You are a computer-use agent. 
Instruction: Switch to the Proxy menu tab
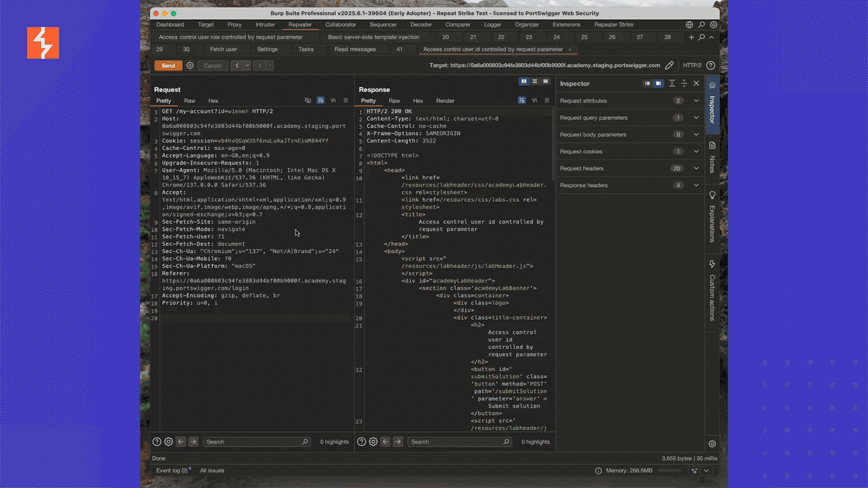234,25
